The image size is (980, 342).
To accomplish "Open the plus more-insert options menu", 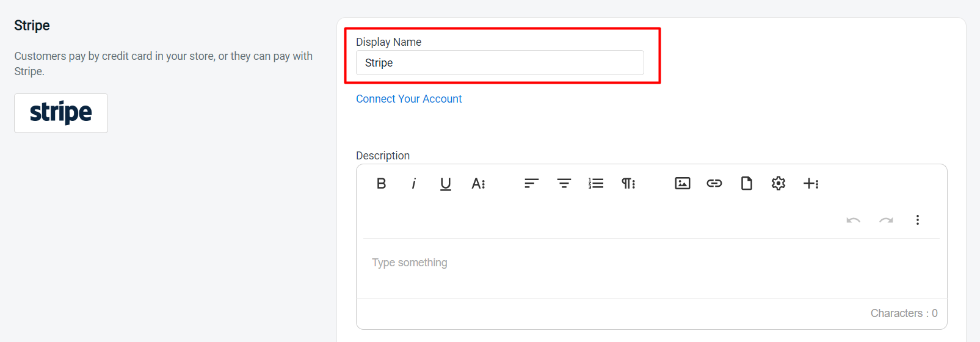I will click(x=811, y=183).
